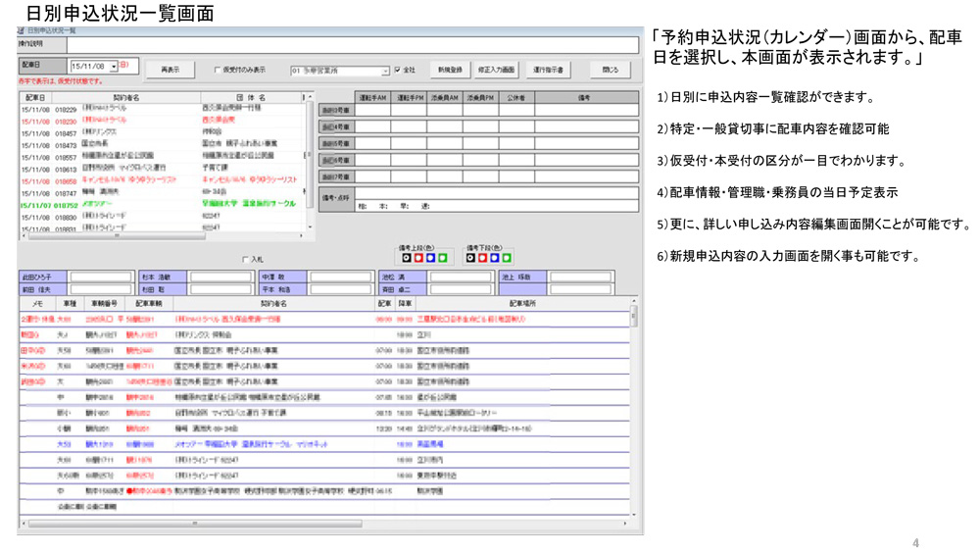Select the upper list row 018557
980x554 pixels.
coord(163,157)
